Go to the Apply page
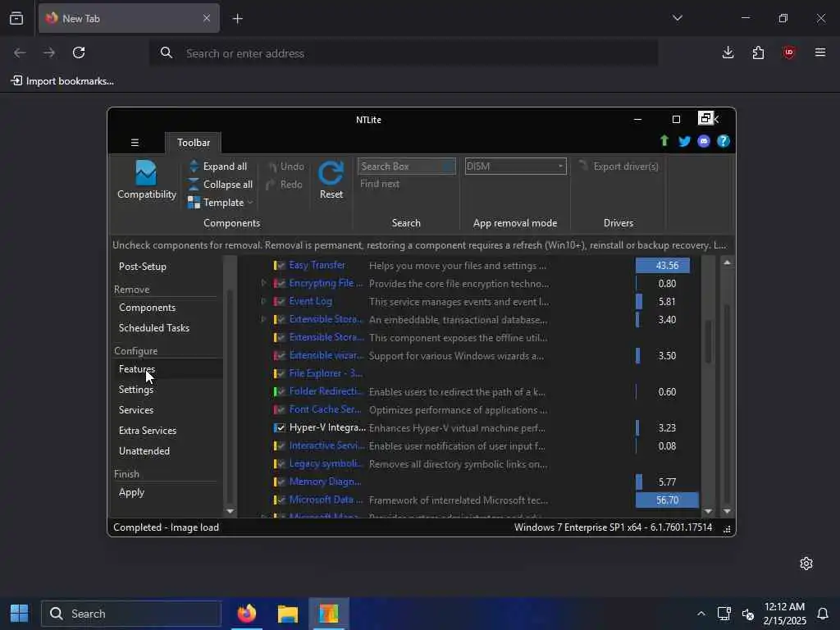This screenshot has width=840, height=630. (132, 492)
